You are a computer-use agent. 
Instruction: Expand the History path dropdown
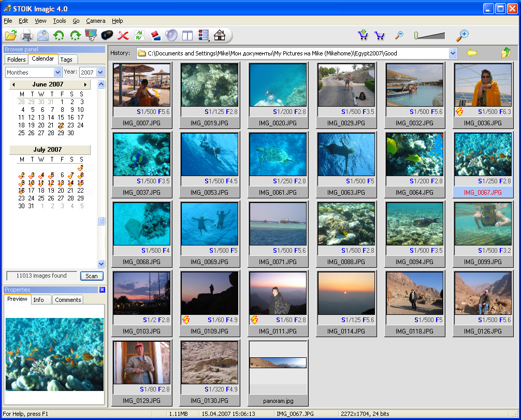pyautogui.click(x=453, y=53)
